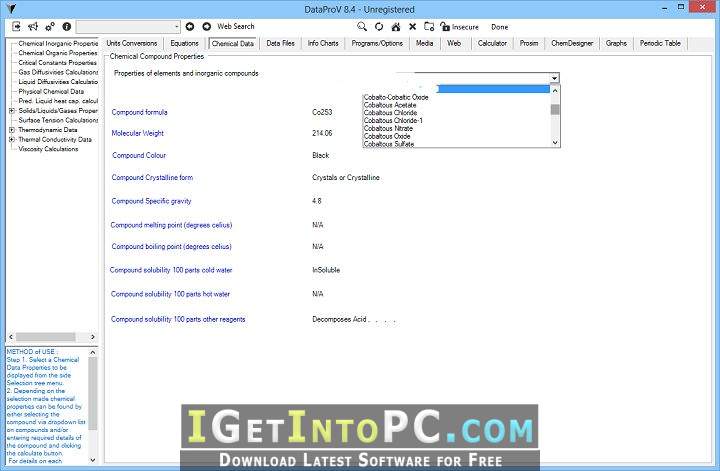
Task: Click the home icon
Action: click(x=395, y=27)
